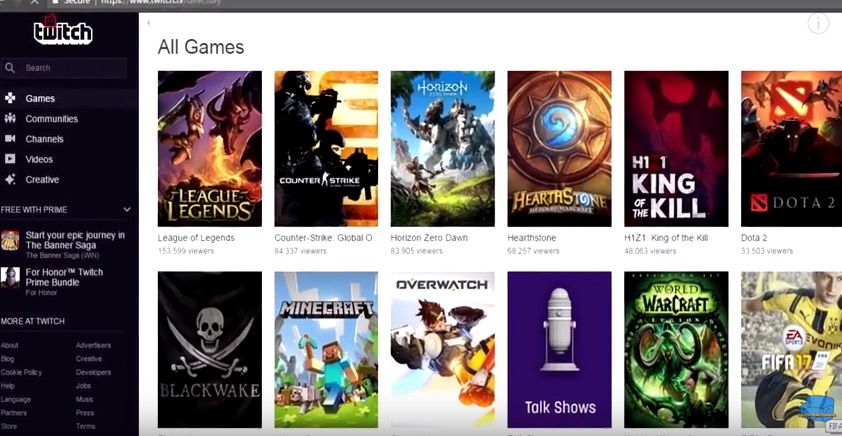Click Hearthstone title text
Screen dimensions: 842x436
[x=532, y=238]
